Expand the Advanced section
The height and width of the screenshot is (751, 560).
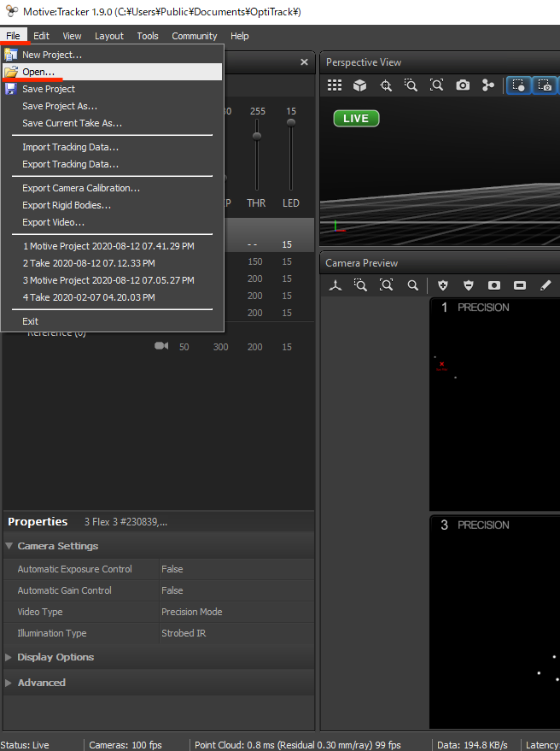pos(9,683)
